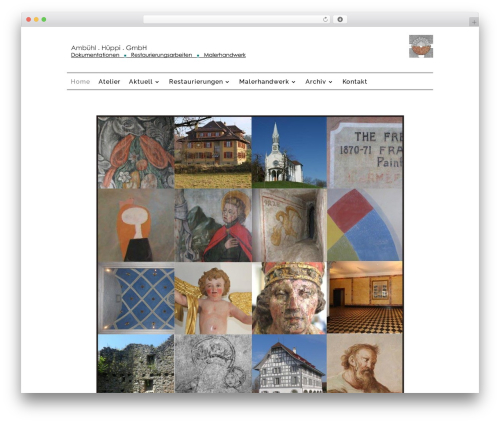Go to the Home menu item
This screenshot has height=423, width=500.
point(80,81)
